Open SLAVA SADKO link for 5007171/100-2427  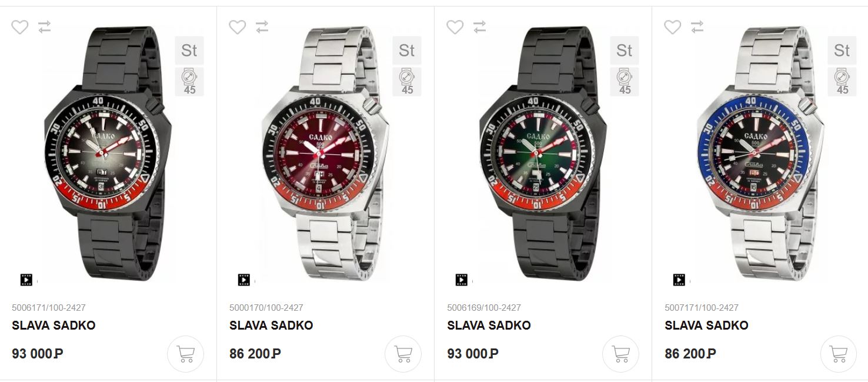pos(706,325)
